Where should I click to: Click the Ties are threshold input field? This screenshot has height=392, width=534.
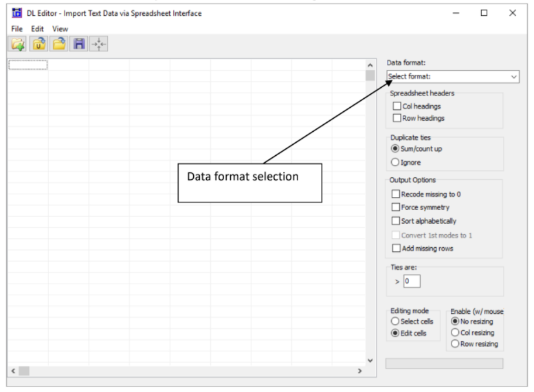point(412,281)
